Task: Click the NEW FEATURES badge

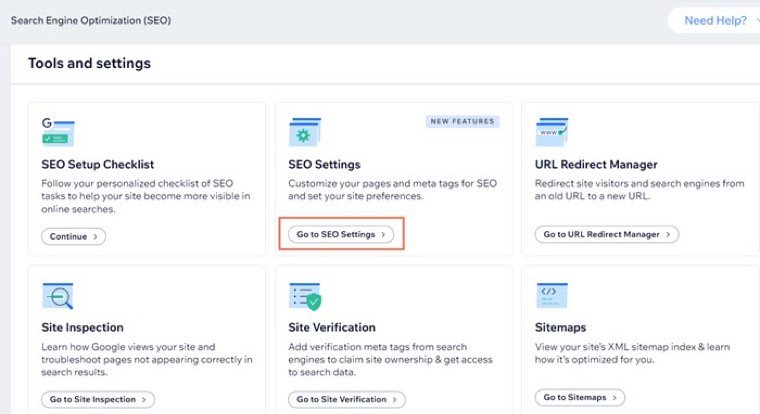Action: click(462, 121)
